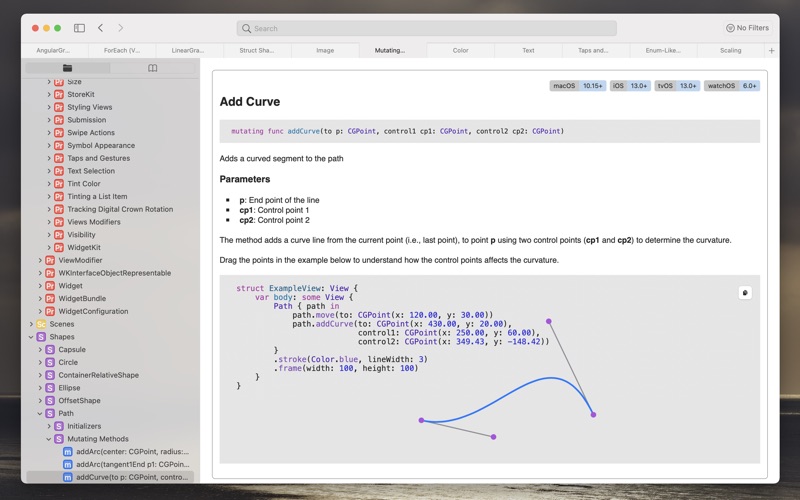Go forward with the right arrow
800x500 pixels.
pyautogui.click(x=121, y=28)
